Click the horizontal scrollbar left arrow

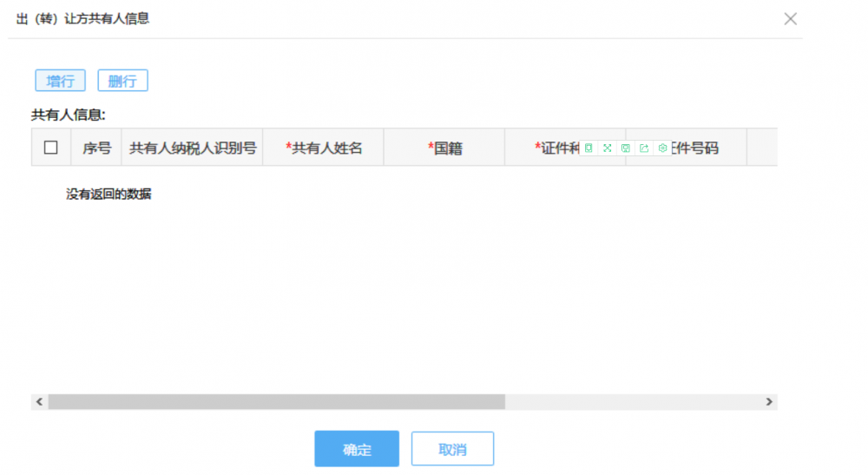coord(39,402)
